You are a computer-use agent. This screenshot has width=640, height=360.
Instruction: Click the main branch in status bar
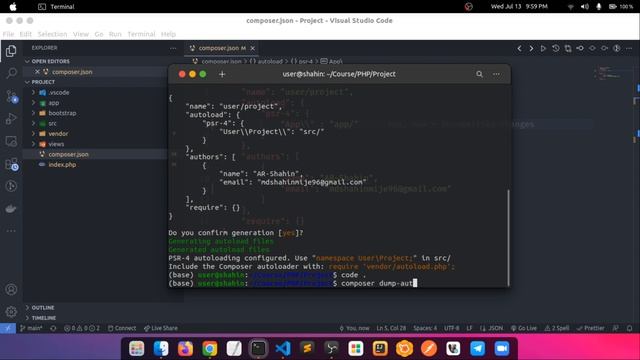(31, 328)
